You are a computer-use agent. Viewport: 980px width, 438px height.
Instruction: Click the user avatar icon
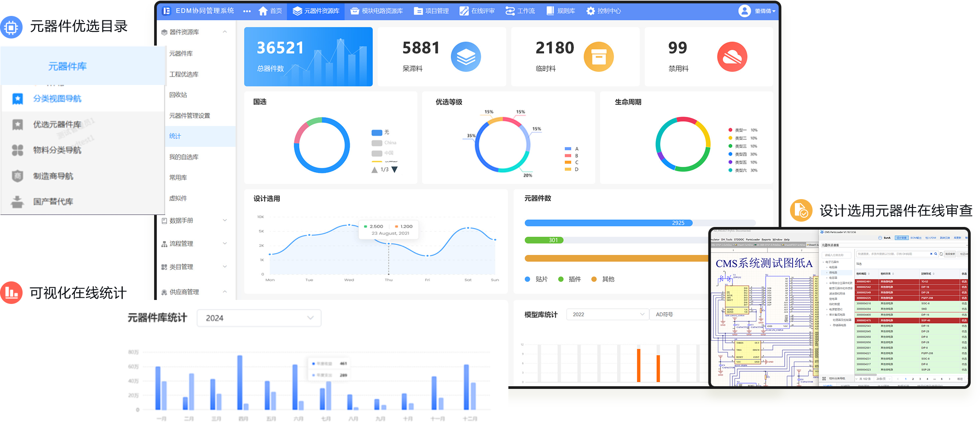pyautogui.click(x=744, y=11)
